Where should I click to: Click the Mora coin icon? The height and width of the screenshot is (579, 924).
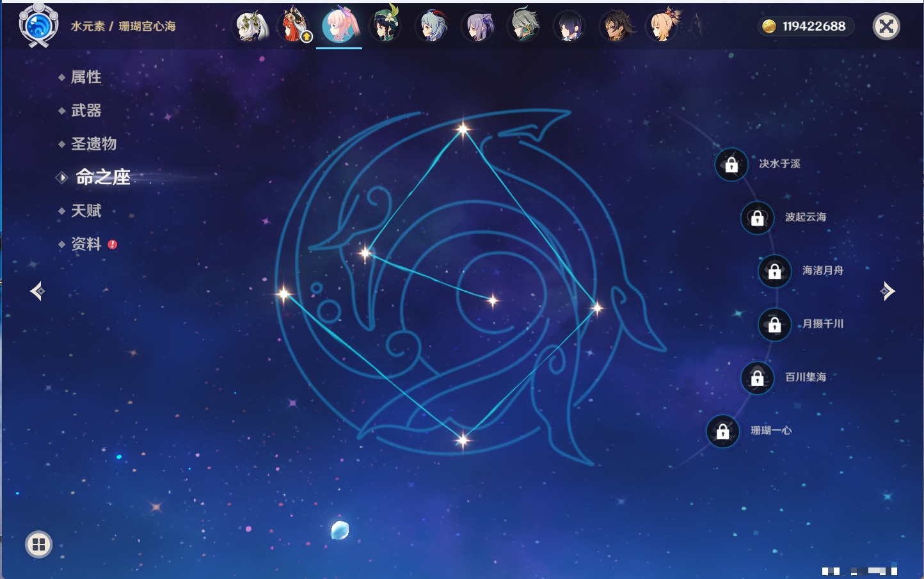tap(769, 26)
